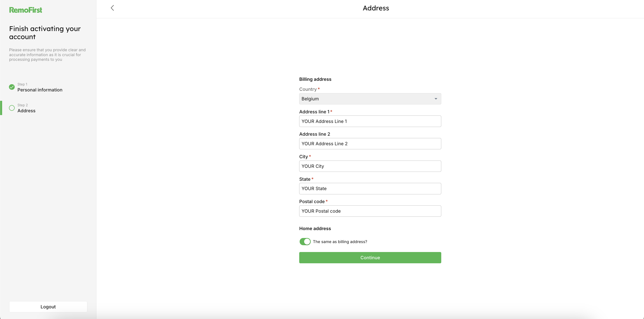
Task: Focus the Address line 1 field
Action: tap(370, 121)
